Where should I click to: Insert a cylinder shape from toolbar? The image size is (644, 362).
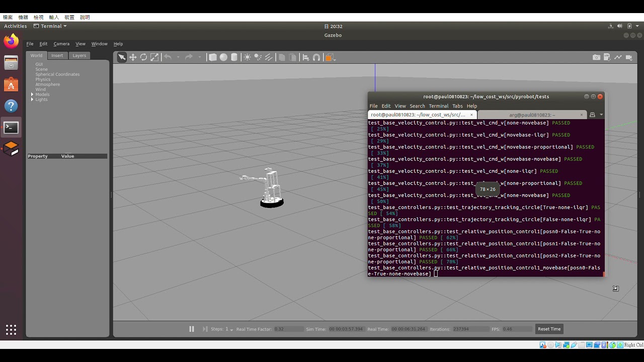[234, 57]
